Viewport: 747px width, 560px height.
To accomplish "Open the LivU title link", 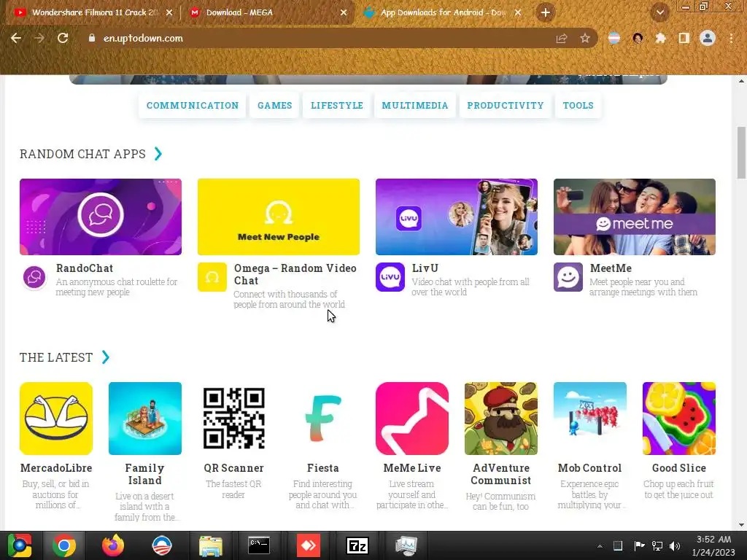I will (425, 268).
